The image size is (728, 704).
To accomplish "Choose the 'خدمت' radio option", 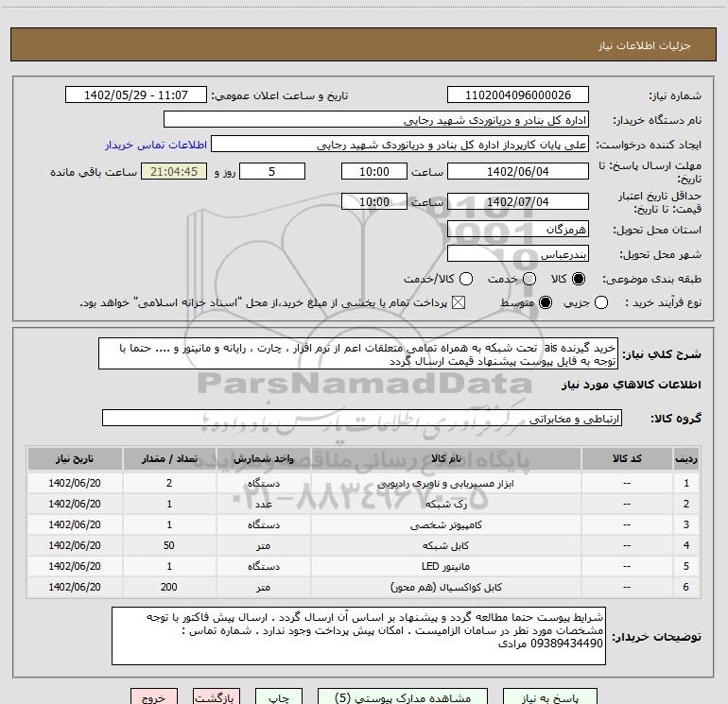I will pyautogui.click(x=529, y=280).
